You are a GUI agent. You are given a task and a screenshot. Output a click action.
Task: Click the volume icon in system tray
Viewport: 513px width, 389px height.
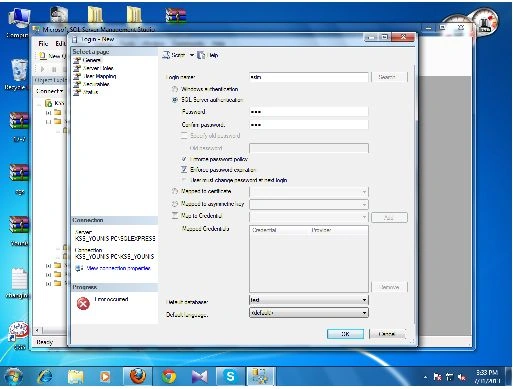pos(462,377)
